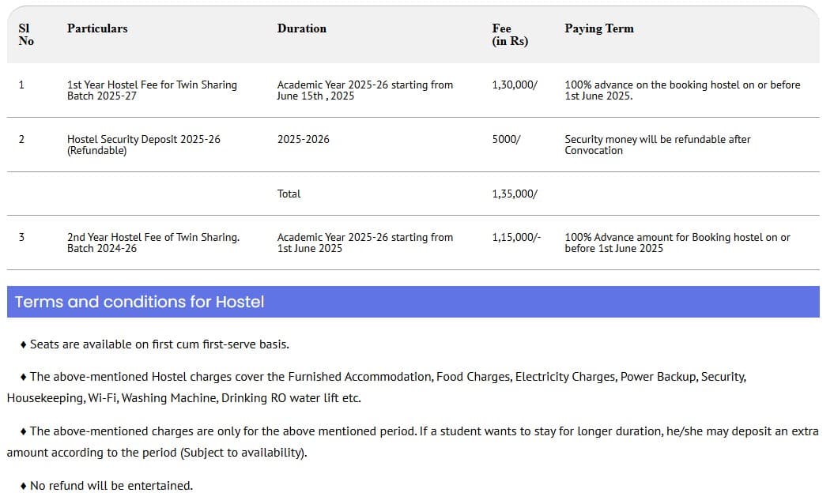Click the "Paying Term" column header
The image size is (834, 504).
click(598, 28)
